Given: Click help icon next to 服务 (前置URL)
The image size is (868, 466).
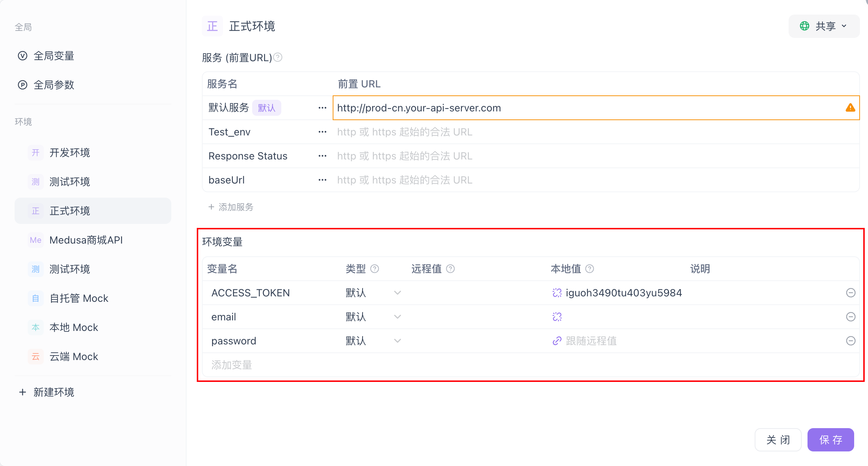Looking at the screenshot, I should tap(278, 58).
